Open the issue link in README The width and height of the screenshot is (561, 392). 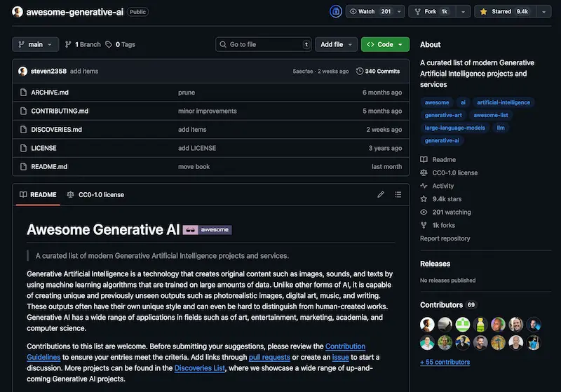(340, 358)
